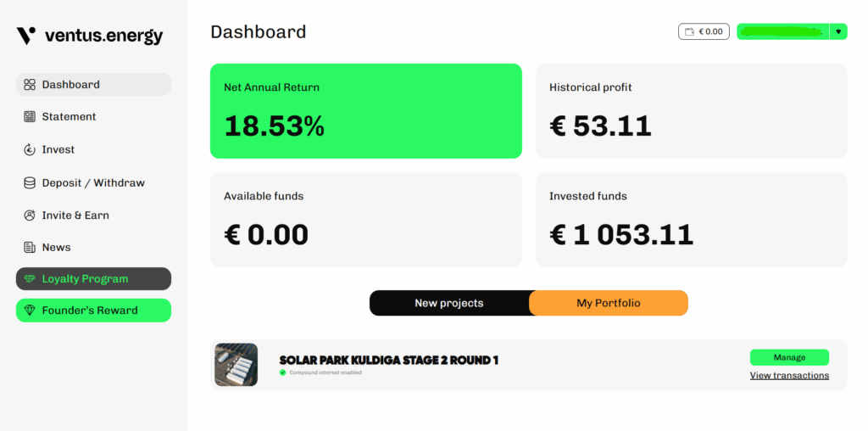The height and width of the screenshot is (431, 868).
Task: Click the Dashboard grid icon in sidebar
Action: coord(30,84)
